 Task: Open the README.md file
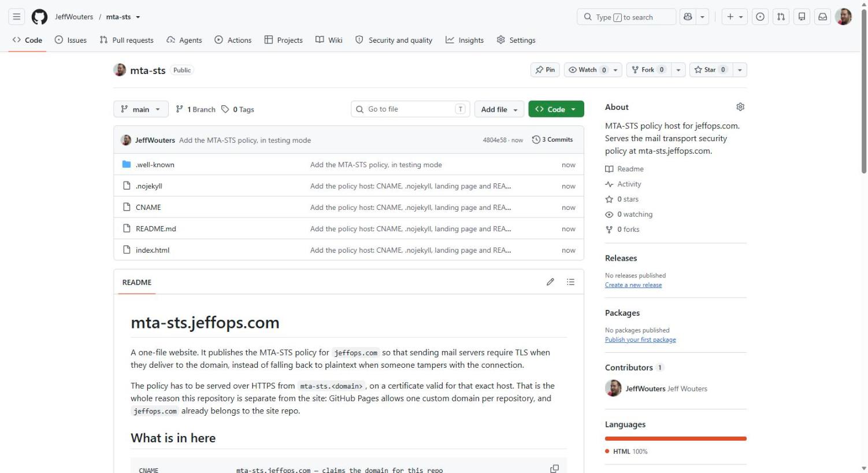pyautogui.click(x=156, y=229)
